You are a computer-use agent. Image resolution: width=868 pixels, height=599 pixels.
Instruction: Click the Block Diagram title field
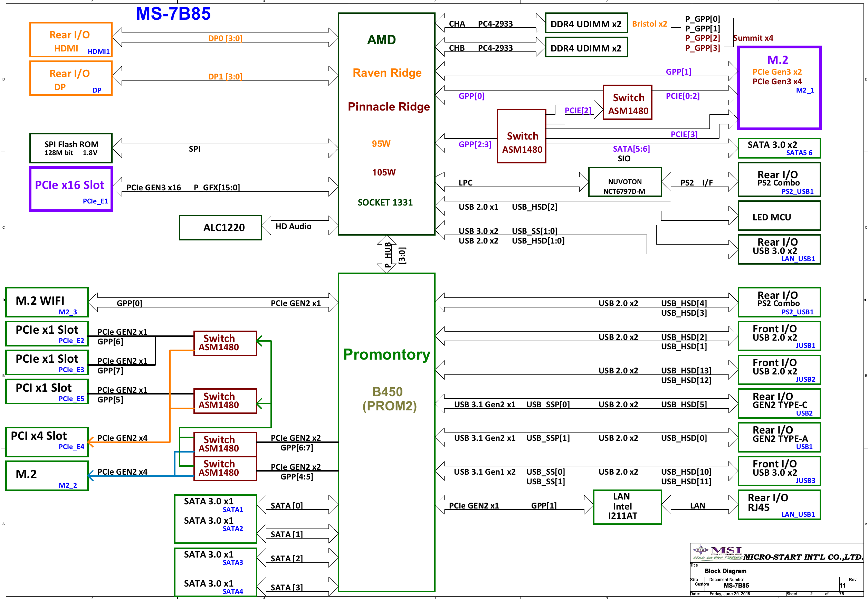(725, 571)
